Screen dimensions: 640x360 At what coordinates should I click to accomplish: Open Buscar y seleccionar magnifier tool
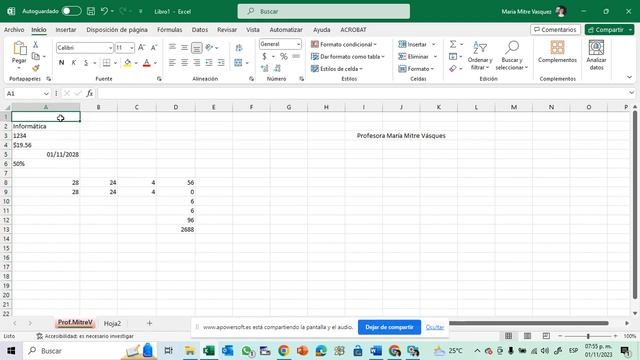tap(511, 55)
